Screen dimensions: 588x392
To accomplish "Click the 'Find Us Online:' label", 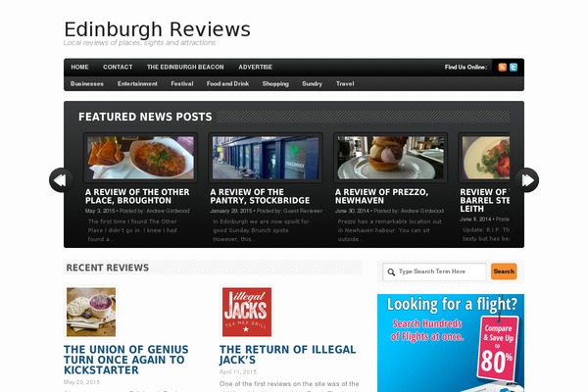I will tap(465, 68).
